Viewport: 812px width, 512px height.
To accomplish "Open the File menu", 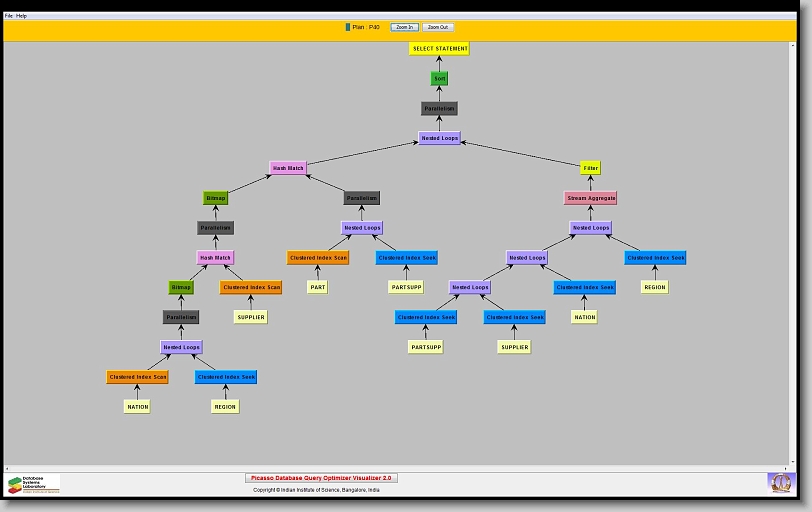I will coord(9,16).
